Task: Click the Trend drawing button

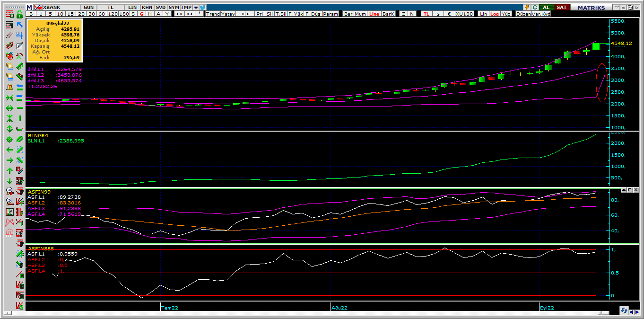Action: [213, 14]
